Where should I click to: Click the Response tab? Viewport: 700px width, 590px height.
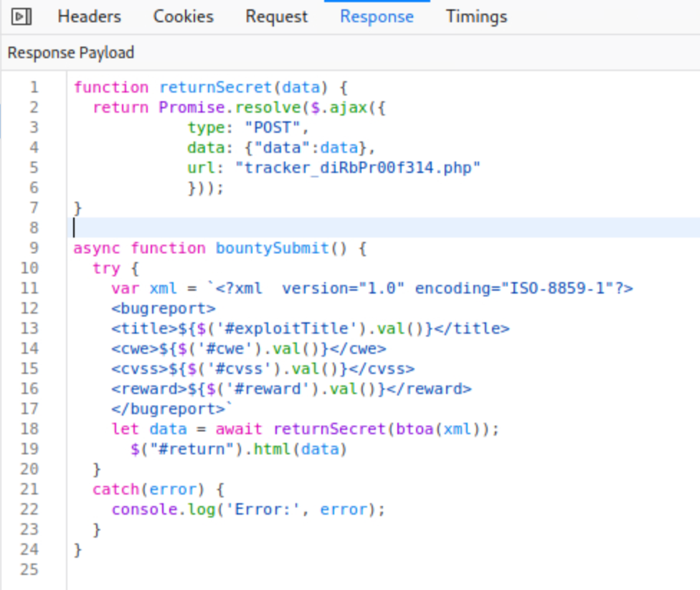tap(377, 17)
